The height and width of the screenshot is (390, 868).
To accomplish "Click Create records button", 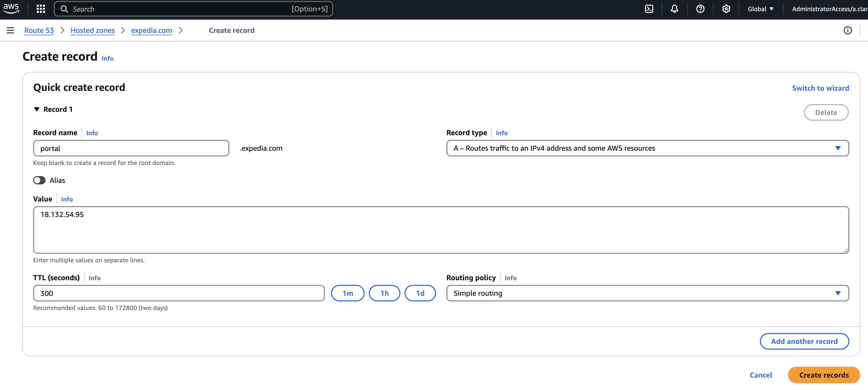I will (824, 375).
